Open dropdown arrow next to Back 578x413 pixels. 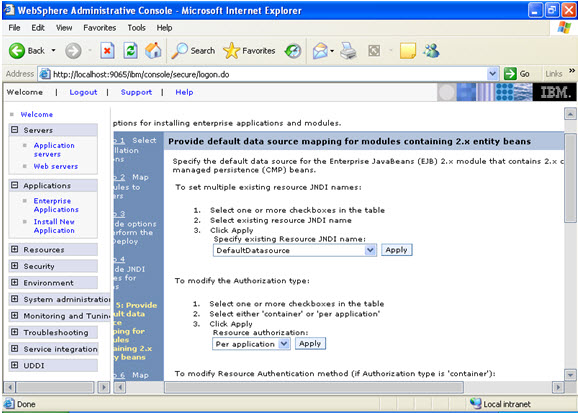pyautogui.click(x=53, y=51)
